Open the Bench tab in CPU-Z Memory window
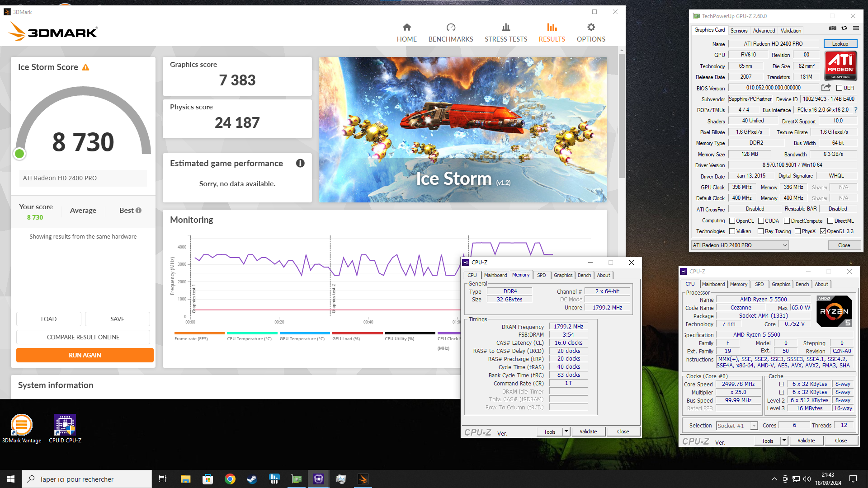The width and height of the screenshot is (868, 488). (584, 275)
